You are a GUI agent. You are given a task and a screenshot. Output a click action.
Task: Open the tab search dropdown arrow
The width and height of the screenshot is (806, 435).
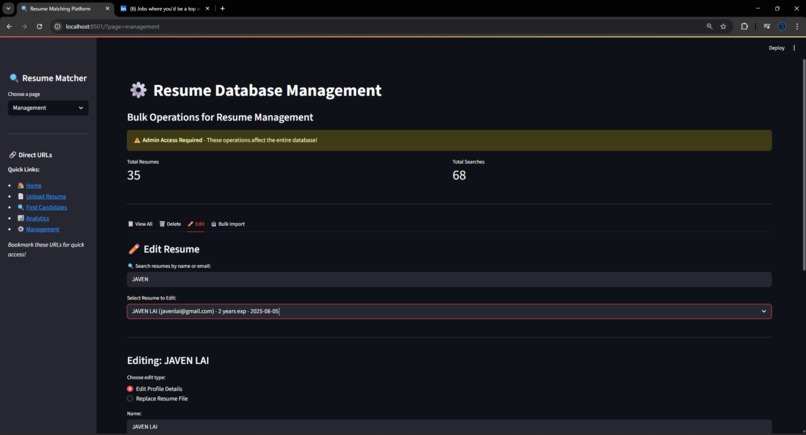coord(8,8)
